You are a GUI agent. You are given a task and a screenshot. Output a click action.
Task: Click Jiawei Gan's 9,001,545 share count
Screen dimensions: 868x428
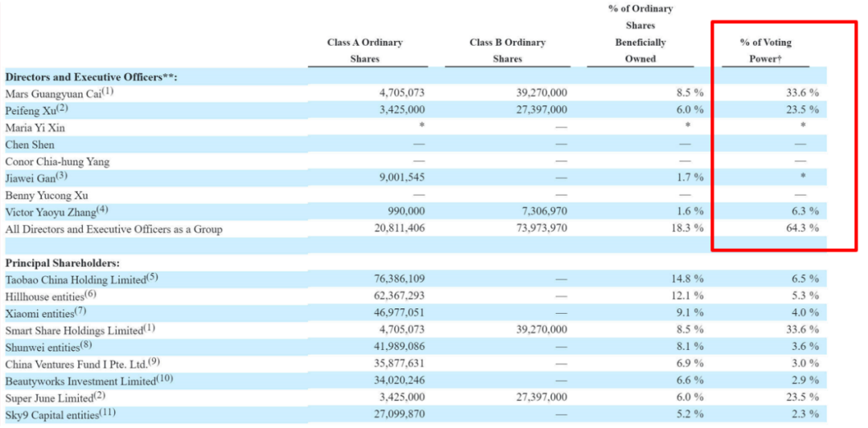pos(402,177)
